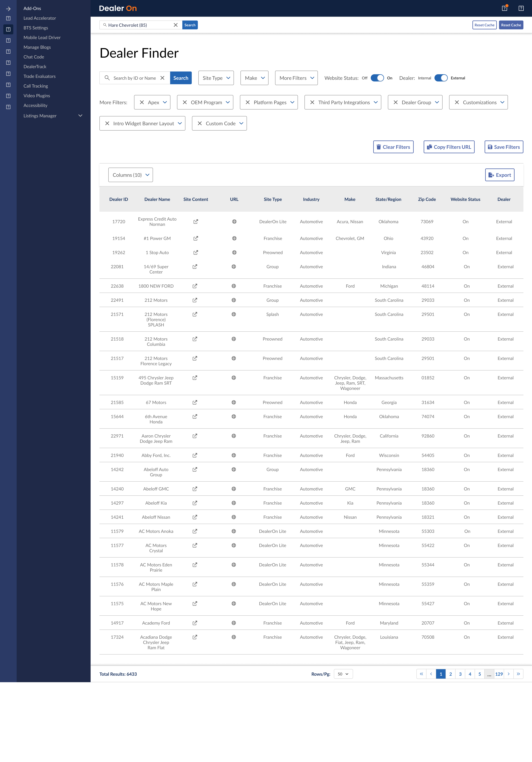Remove the Custom Code filter
Screen dimensions: 532x762
click(x=200, y=123)
